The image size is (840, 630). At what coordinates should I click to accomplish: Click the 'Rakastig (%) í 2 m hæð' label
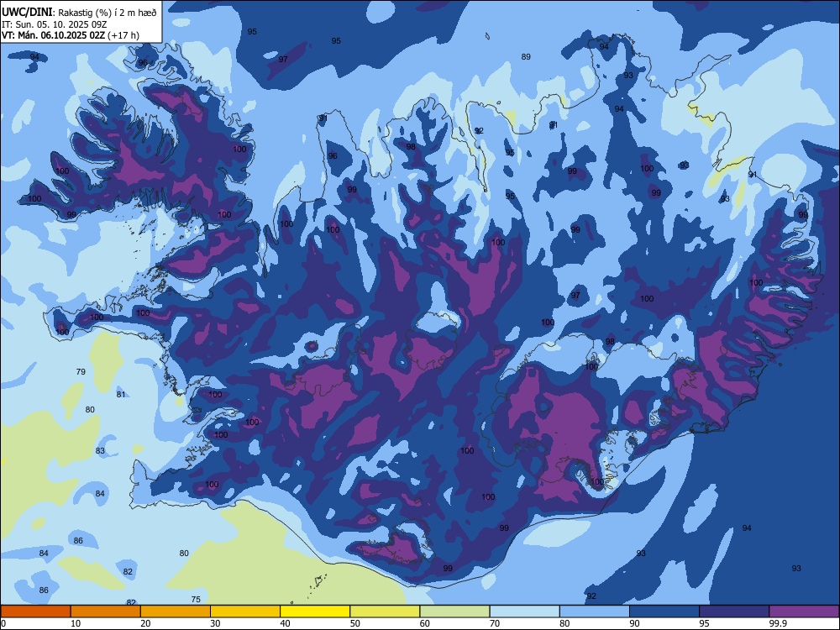pyautogui.click(x=108, y=13)
